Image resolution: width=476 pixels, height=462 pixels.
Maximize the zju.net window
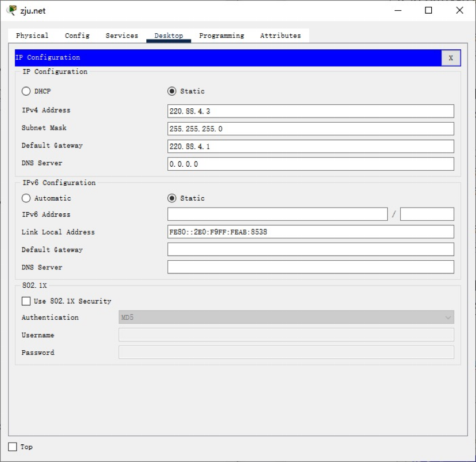pyautogui.click(x=428, y=10)
